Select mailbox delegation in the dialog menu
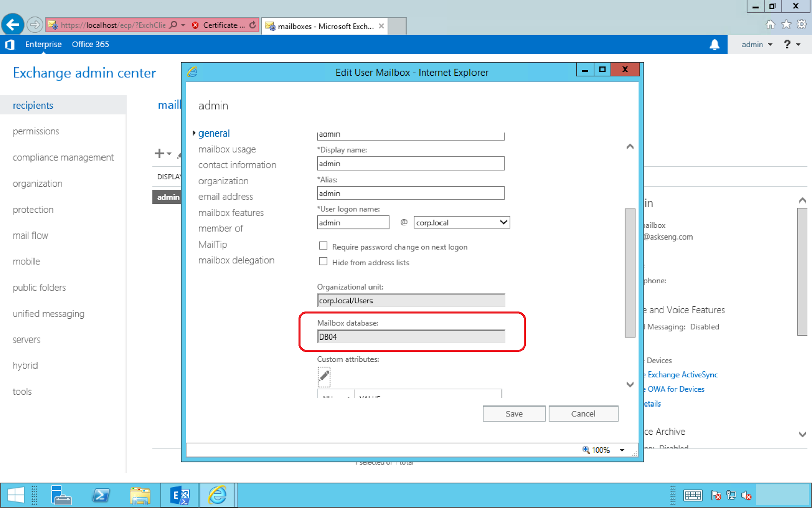 (x=236, y=260)
